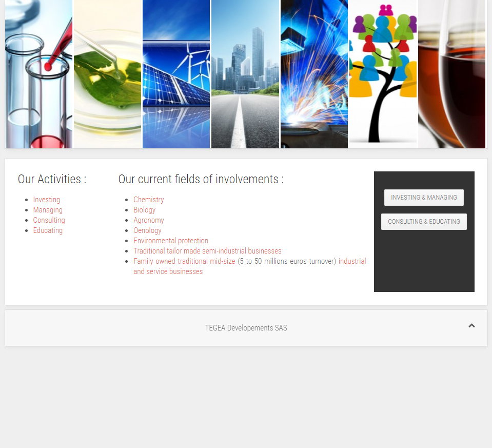Select the Consulting activity link
Image resolution: width=492 pixels, height=448 pixels.
tap(49, 220)
